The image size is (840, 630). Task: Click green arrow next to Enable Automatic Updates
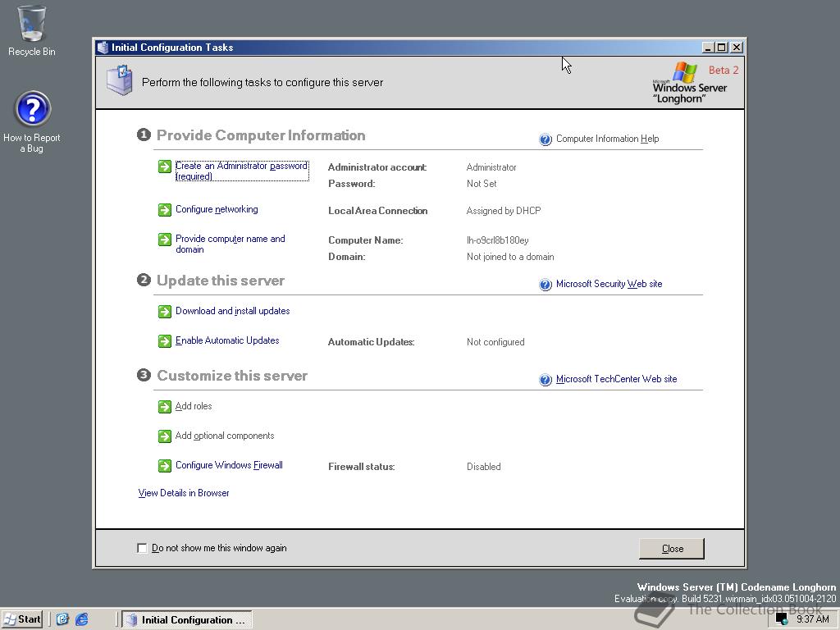[x=164, y=340]
